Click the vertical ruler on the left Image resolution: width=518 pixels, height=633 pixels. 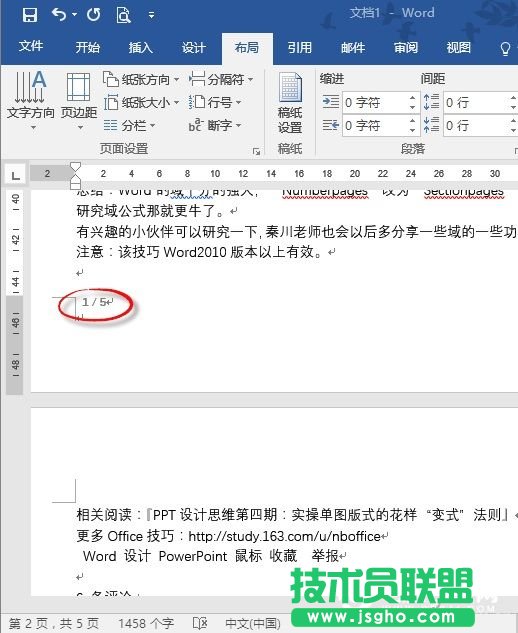pos(15,291)
